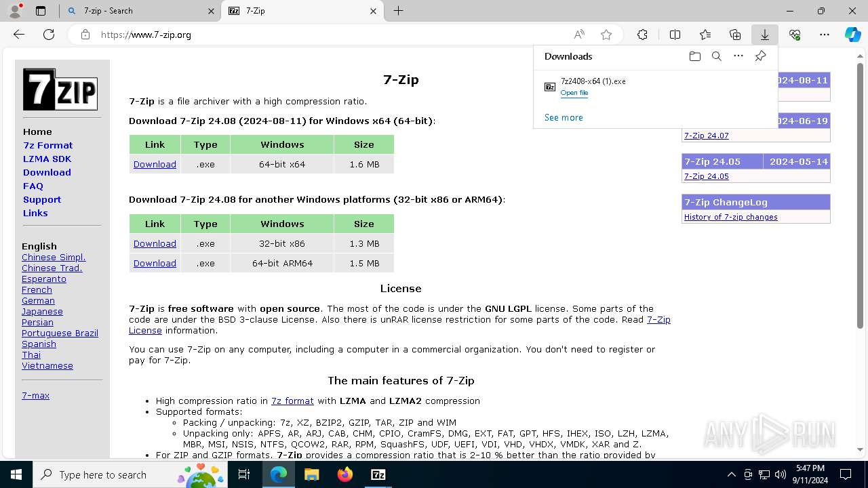
Task: Switch language to Chinese Simpl.
Action: (x=54, y=257)
